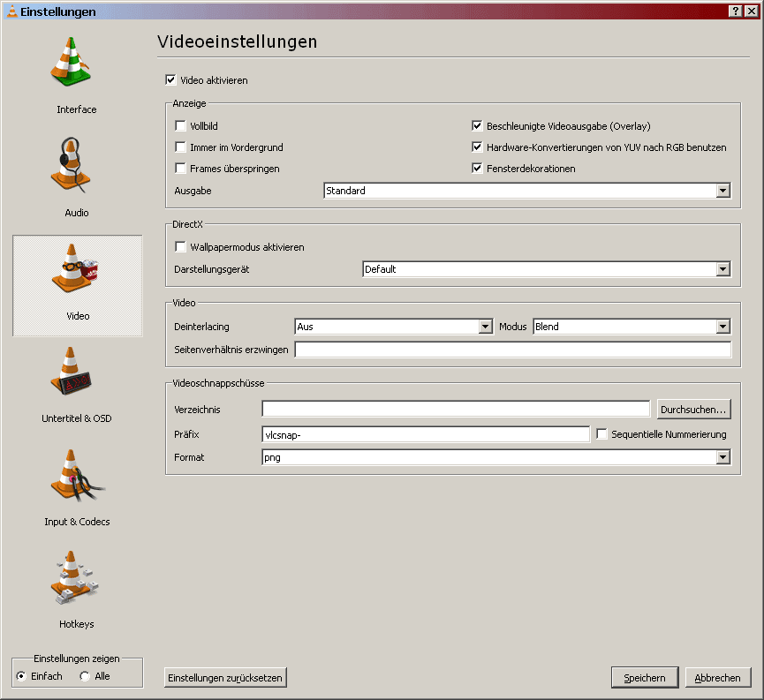Check Sequentielle Nummerierung option
The height and width of the screenshot is (700, 764).
pyautogui.click(x=601, y=433)
